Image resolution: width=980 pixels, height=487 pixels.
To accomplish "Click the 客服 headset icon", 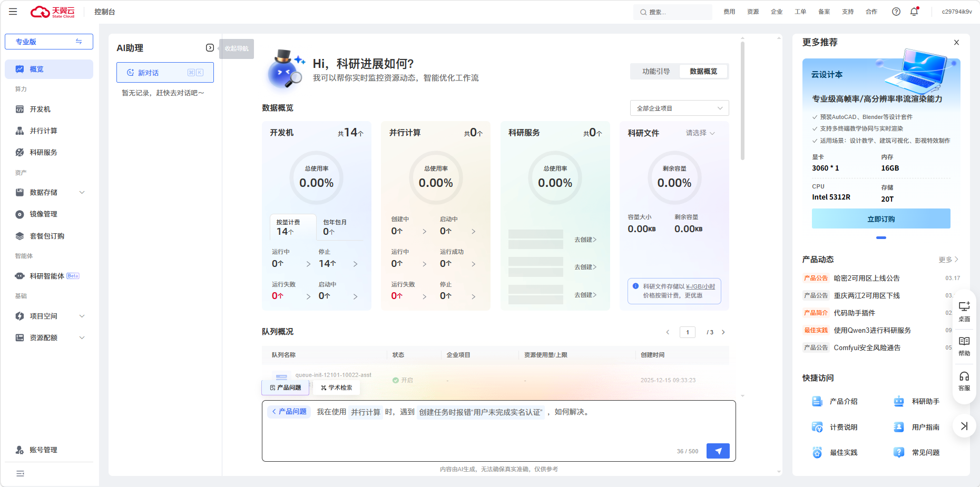I will point(964,381).
